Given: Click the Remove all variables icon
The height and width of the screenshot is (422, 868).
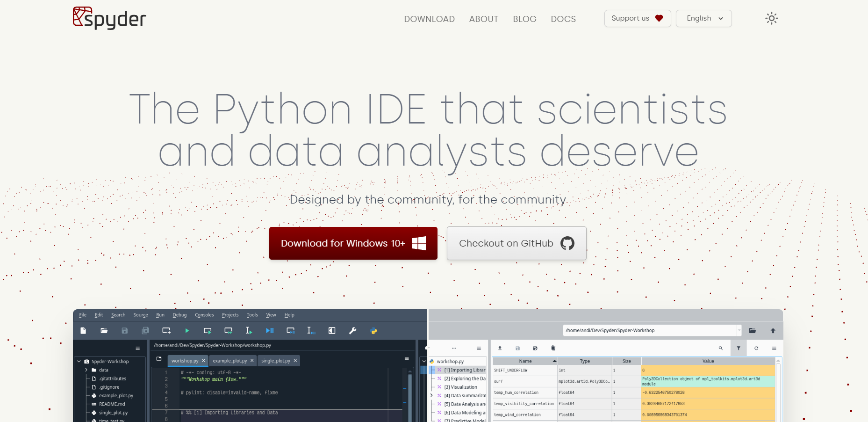Looking at the screenshot, I should coord(553,348).
